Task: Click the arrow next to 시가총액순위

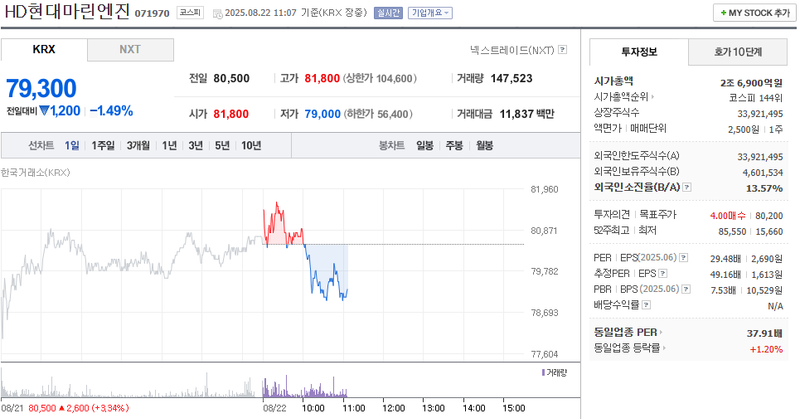Action: tap(652, 96)
